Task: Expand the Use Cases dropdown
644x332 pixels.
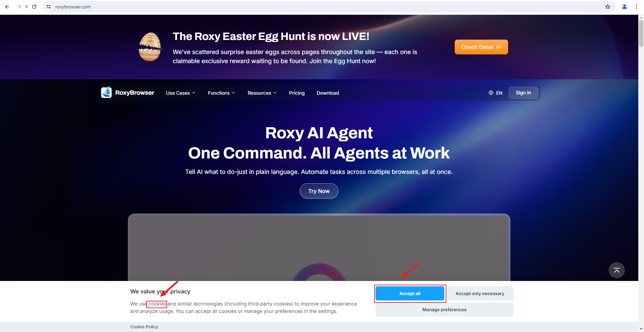Action: pyautogui.click(x=181, y=93)
